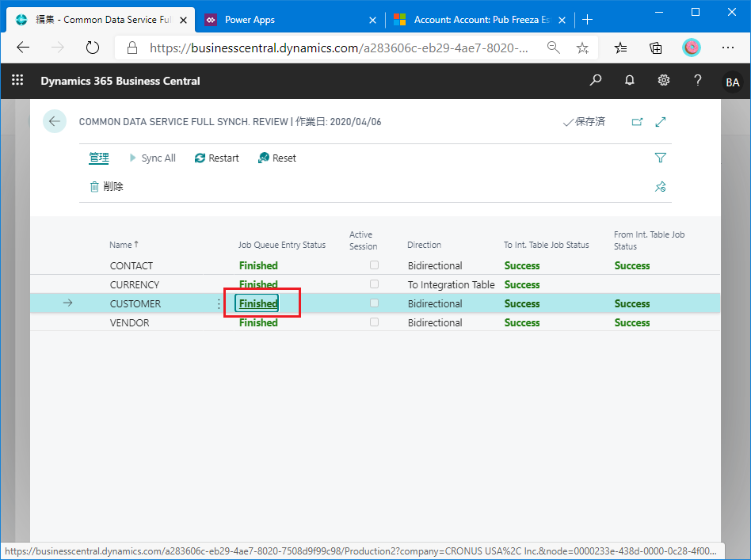
Task: Open the CURRENCY Finished status link
Action: tap(258, 284)
